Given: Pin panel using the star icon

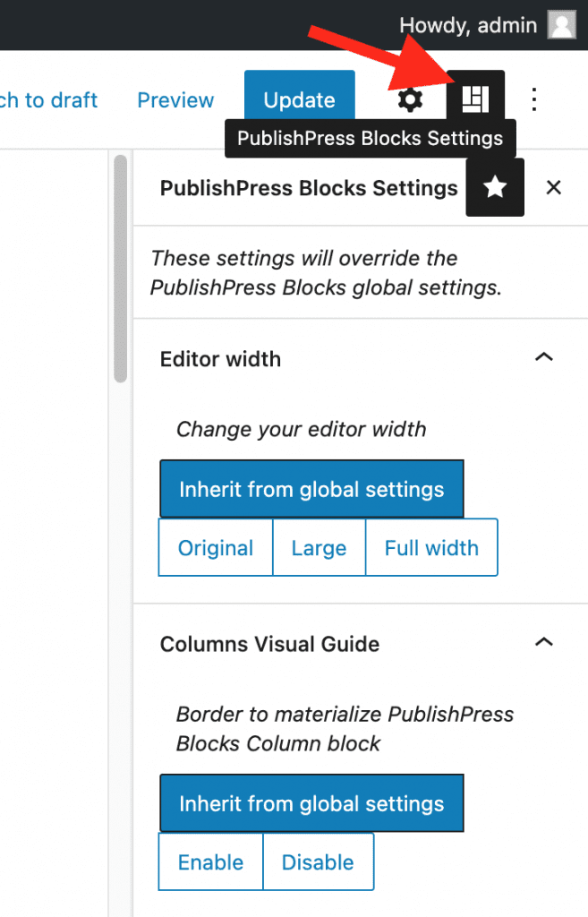Looking at the screenshot, I should point(495,187).
